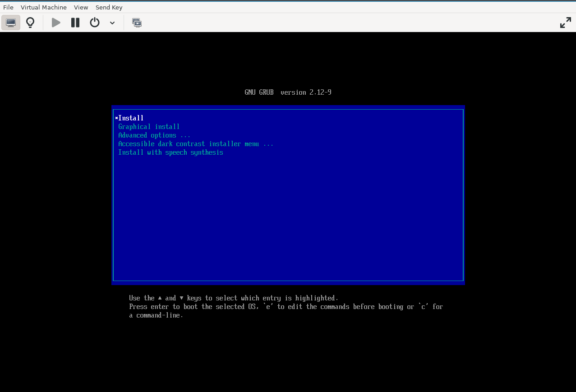576x392 pixels.
Task: Click the GNU GRUB version title text
Action: point(288,92)
